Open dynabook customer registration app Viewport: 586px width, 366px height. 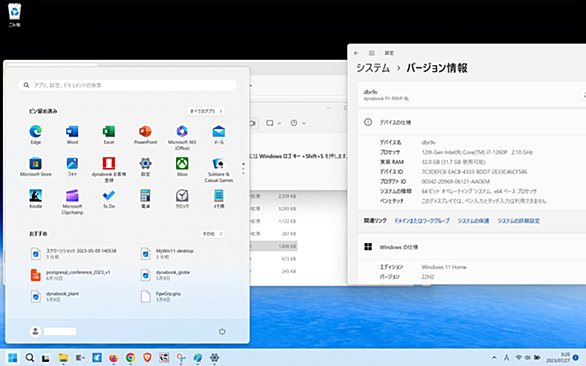[109, 170]
